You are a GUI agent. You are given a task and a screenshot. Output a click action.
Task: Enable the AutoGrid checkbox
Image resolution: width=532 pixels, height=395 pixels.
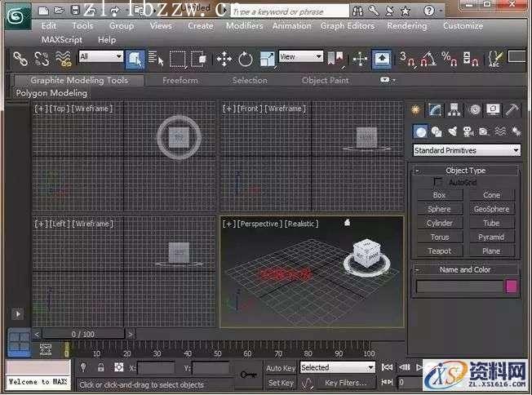tap(438, 181)
